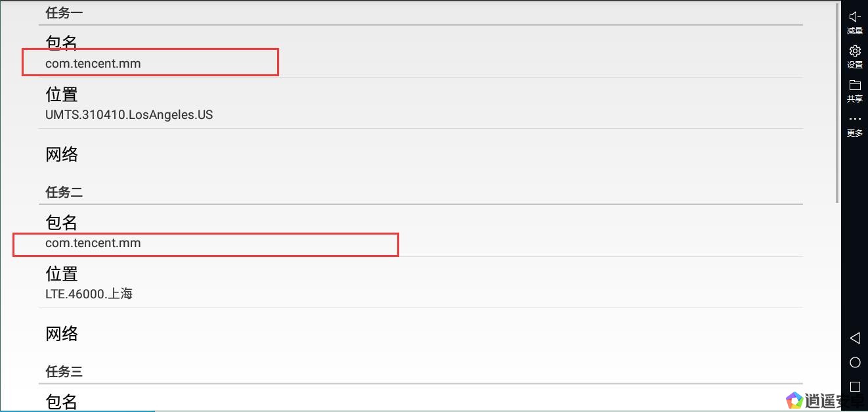Select the UMTS.310410.LosAngeles.US 位置 entry
The image size is (868, 412).
[420, 104]
